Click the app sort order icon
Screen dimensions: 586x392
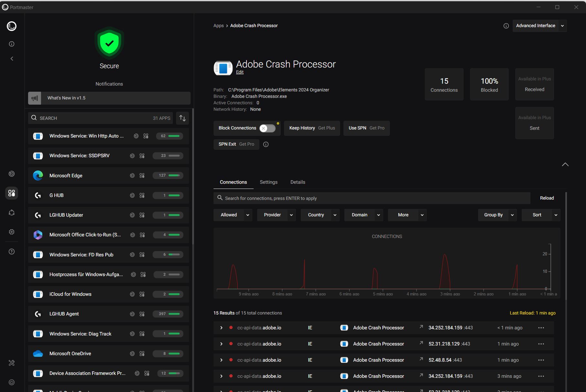pos(183,118)
